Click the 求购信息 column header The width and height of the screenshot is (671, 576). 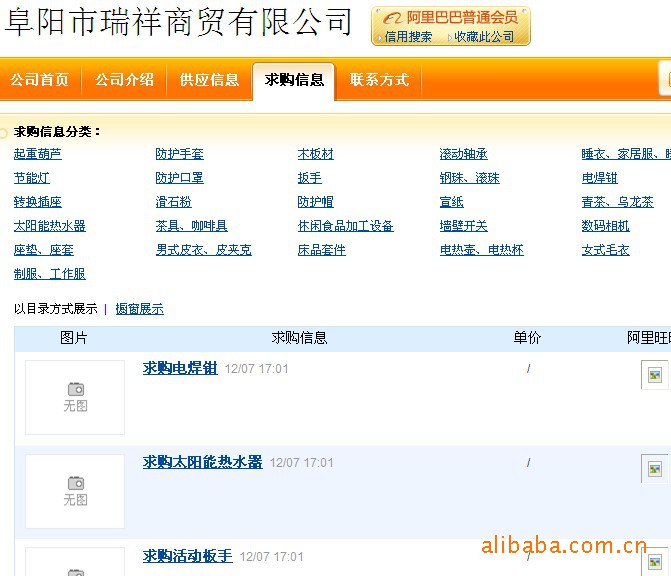[x=299, y=338]
